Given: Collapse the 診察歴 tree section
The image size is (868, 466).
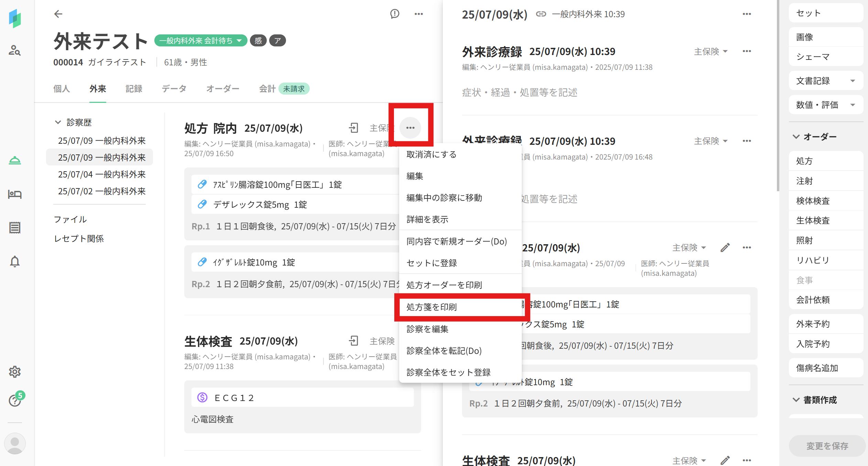Looking at the screenshot, I should [x=58, y=122].
